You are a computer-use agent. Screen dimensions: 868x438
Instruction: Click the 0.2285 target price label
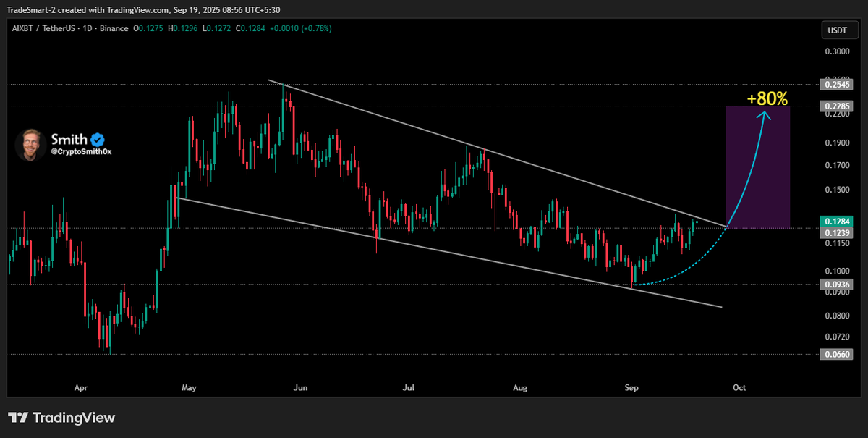click(837, 106)
